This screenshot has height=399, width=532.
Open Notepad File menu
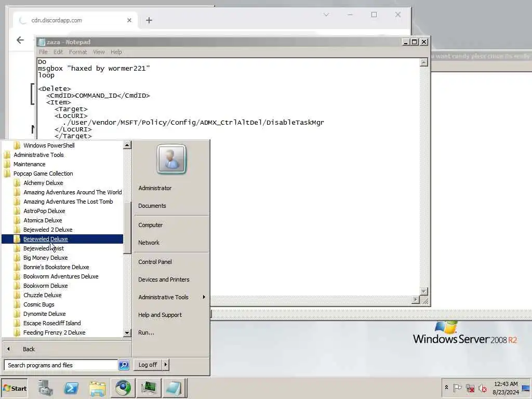point(43,52)
